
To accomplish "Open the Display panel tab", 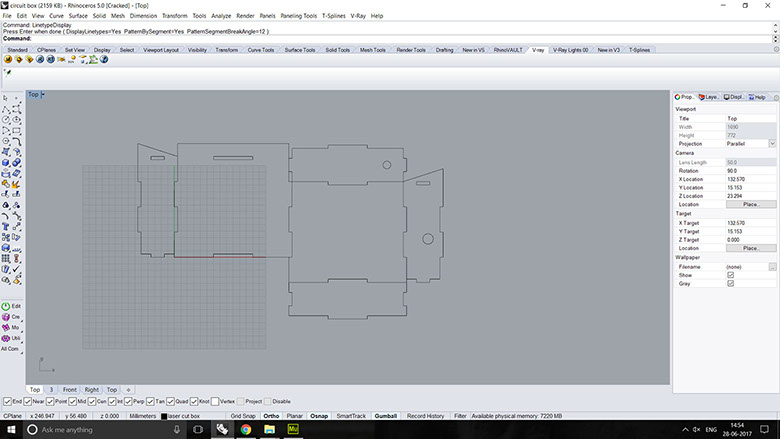I will [x=733, y=97].
